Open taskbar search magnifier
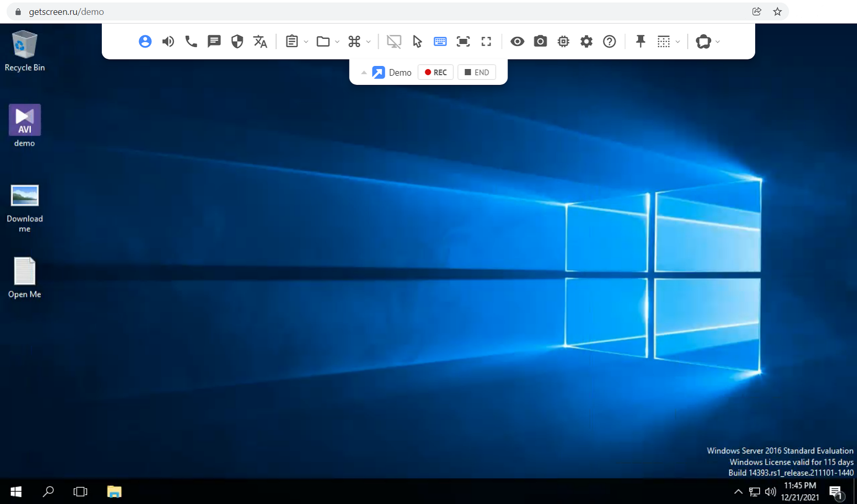This screenshot has height=504, width=857. [48, 492]
